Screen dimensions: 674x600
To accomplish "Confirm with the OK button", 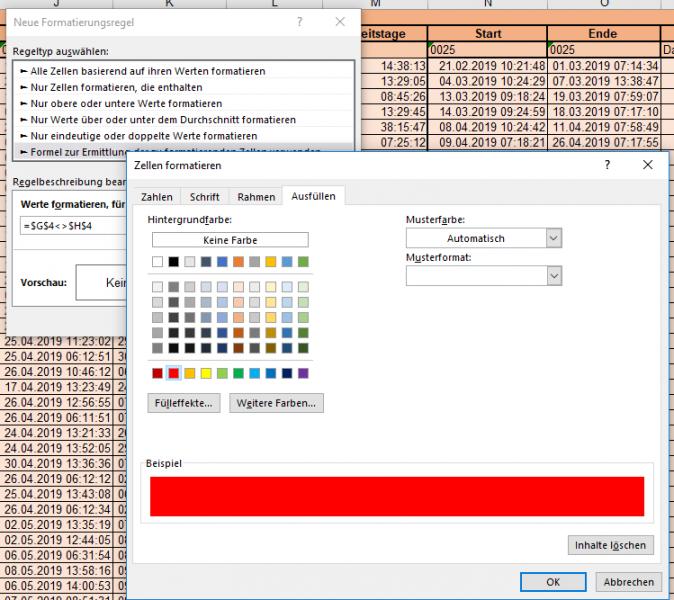I will click(553, 582).
